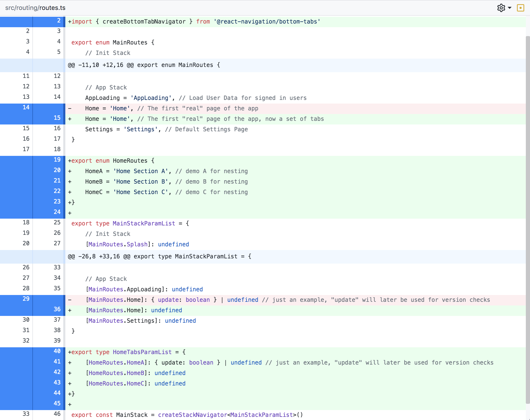Screen dimensions: 530x420
Task: Click the '// App Stack' comment on line 34
Action: tap(106, 279)
